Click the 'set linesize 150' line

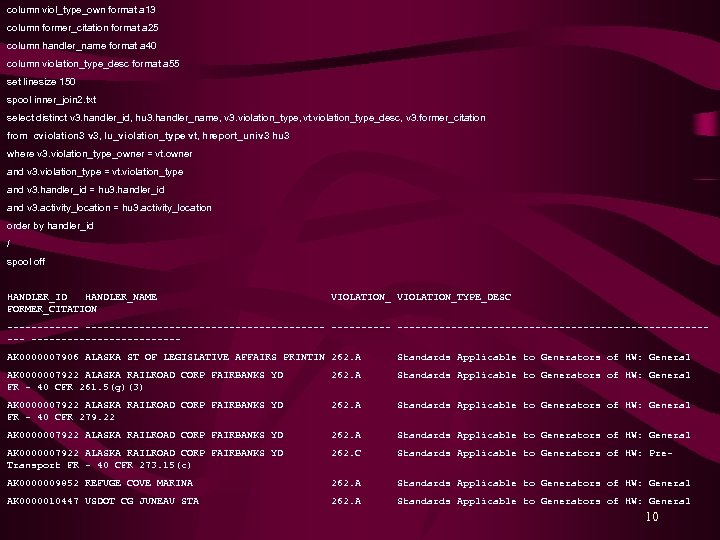41,82
